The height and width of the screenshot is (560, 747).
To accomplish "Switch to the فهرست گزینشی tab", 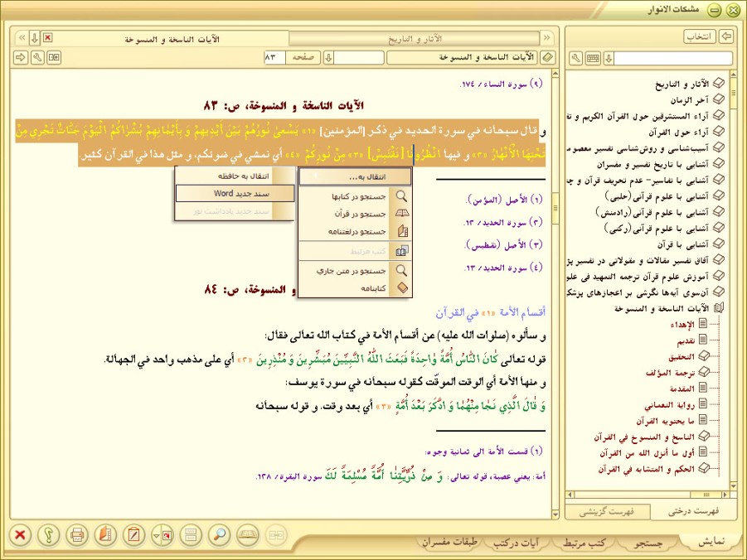I will click(x=607, y=512).
